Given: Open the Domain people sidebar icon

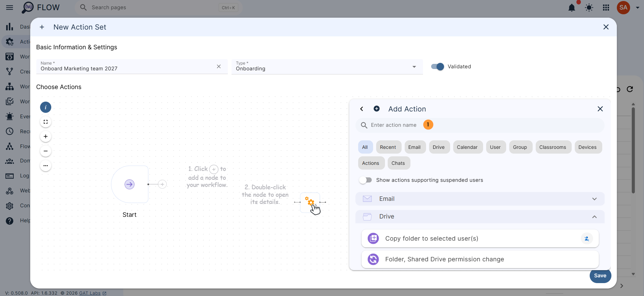Looking at the screenshot, I should click(x=10, y=161).
